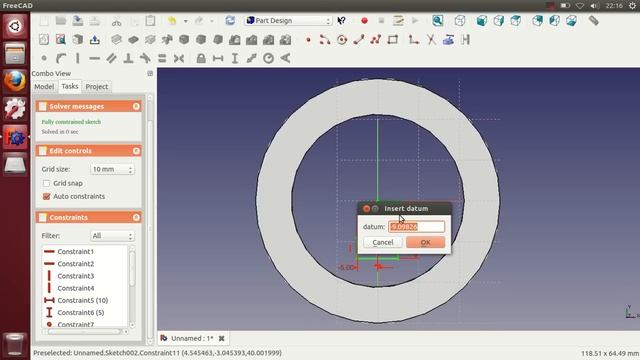Uncheck the Auto constraints checkbox
Screen dimensions: 640x360
pos(47,196)
